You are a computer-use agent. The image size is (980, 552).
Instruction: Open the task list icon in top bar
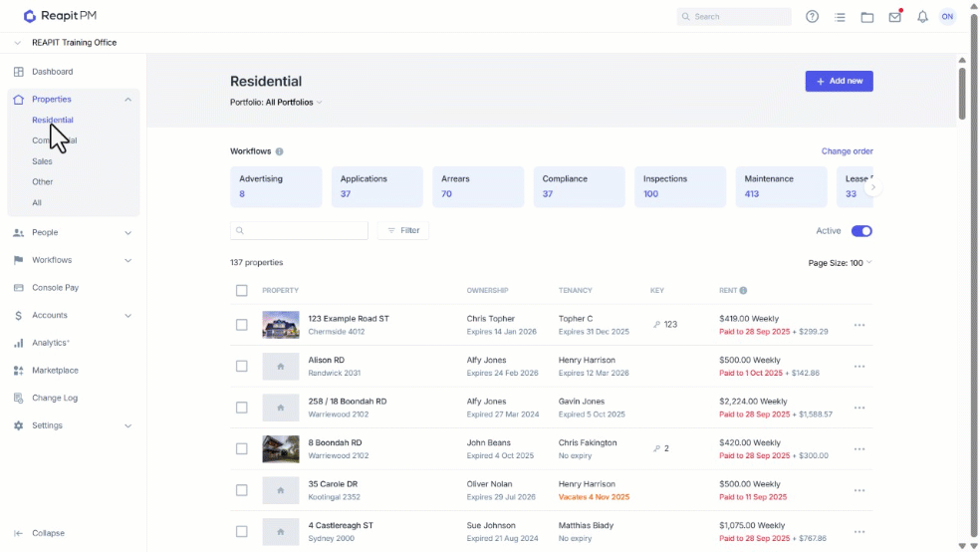[840, 18]
